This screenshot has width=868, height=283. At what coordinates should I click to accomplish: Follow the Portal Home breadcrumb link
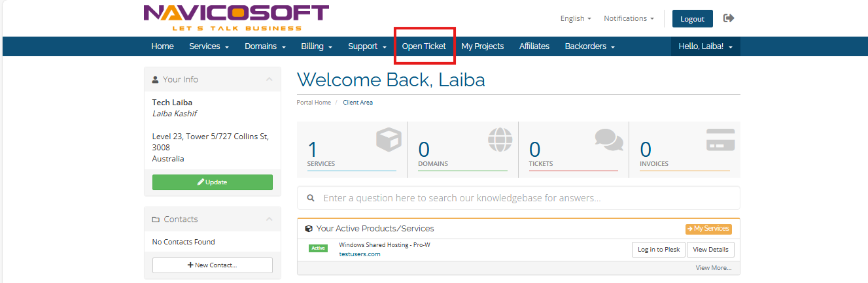(314, 103)
